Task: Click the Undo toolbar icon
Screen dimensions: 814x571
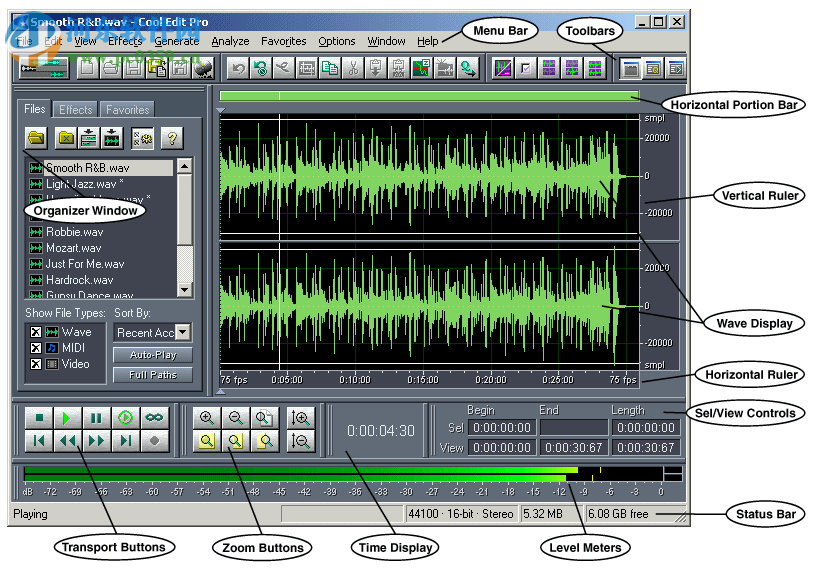Action: (238, 68)
